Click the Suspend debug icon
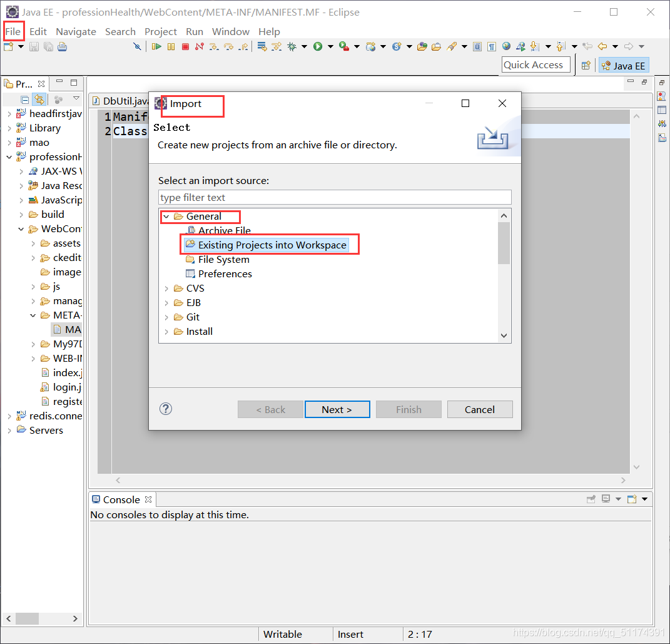 tap(171, 46)
